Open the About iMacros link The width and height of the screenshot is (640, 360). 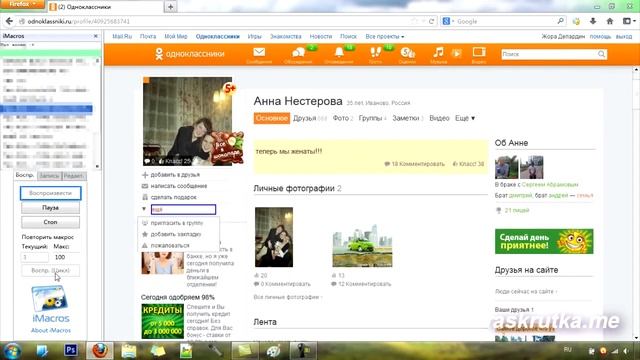pos(51,330)
